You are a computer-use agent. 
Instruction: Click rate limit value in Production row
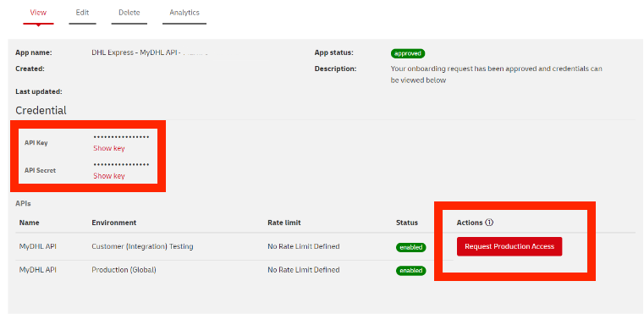(x=304, y=270)
